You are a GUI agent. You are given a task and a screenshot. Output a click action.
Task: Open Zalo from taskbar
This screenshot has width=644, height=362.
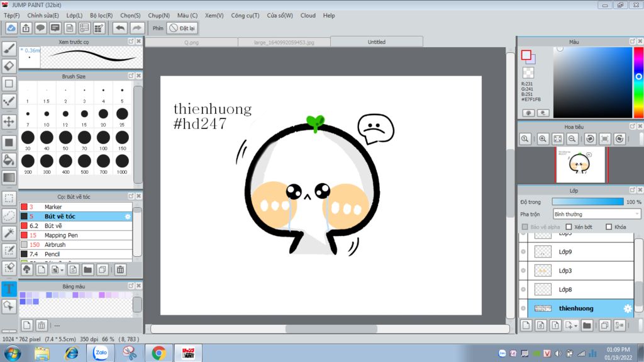click(x=101, y=353)
